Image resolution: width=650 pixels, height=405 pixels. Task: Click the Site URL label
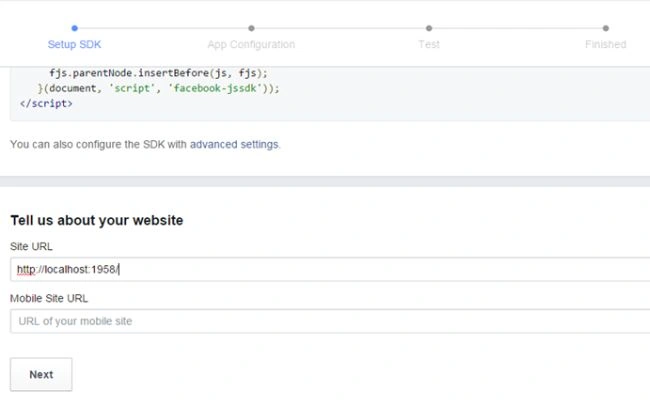click(31, 246)
